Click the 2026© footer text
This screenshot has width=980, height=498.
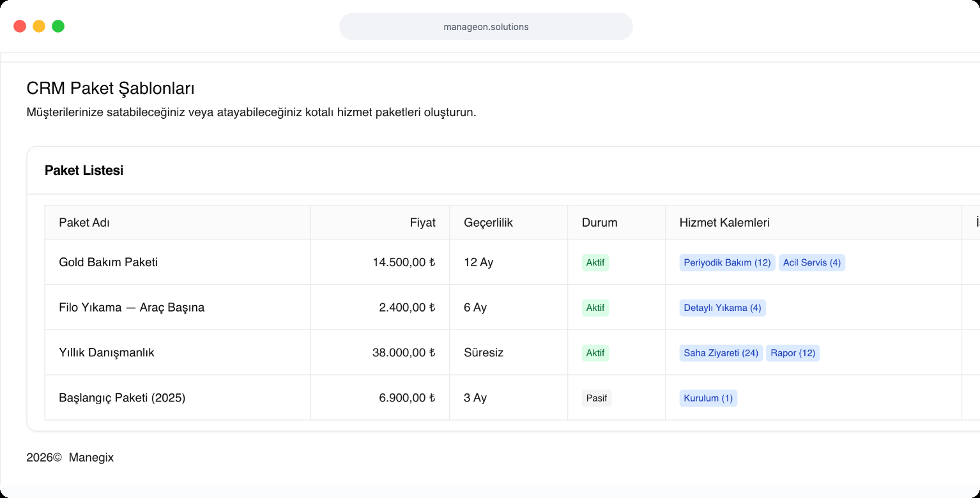[44, 457]
